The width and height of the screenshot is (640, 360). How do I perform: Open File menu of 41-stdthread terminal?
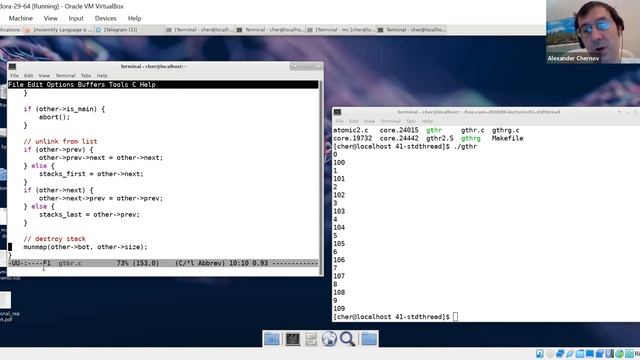click(340, 121)
